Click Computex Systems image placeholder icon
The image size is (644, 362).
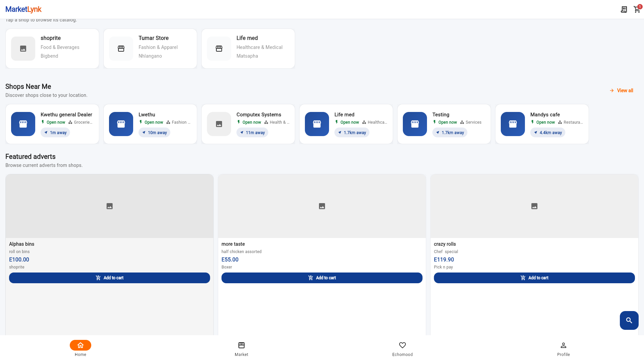(219, 124)
